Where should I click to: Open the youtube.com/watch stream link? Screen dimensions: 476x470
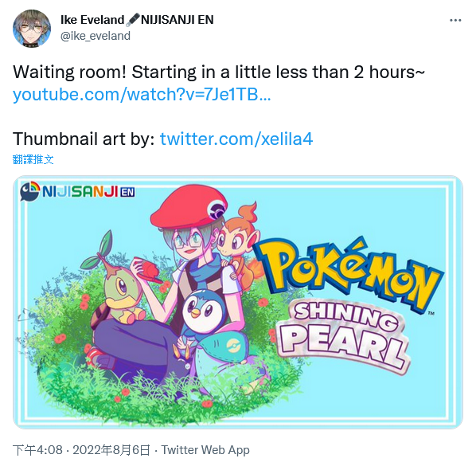(142, 95)
